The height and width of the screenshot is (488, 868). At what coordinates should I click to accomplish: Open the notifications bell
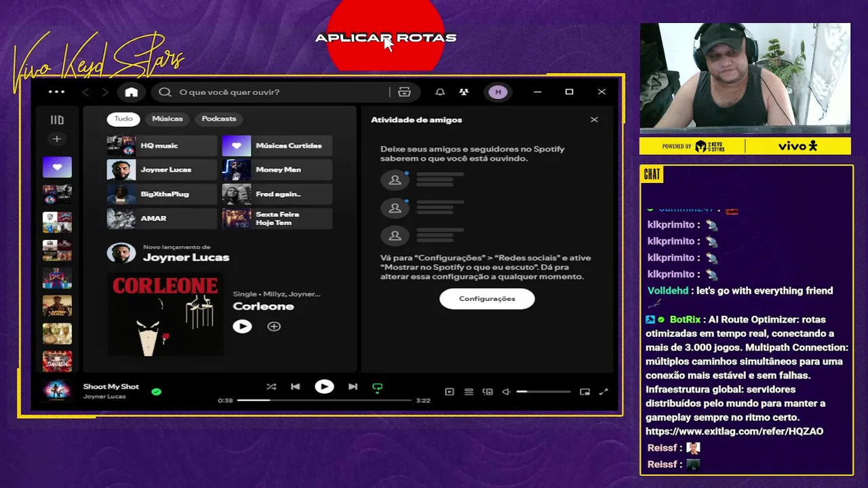(x=440, y=92)
